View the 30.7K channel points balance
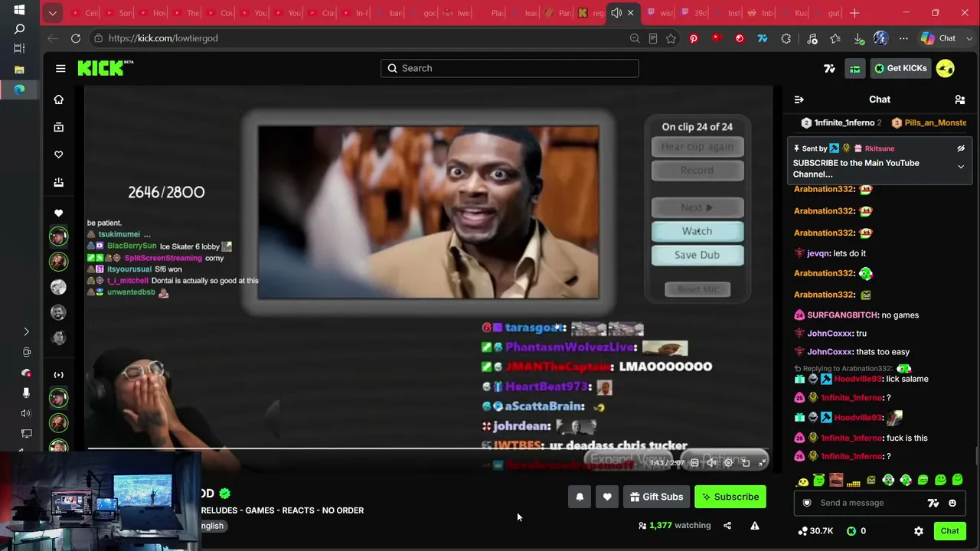 pyautogui.click(x=815, y=531)
